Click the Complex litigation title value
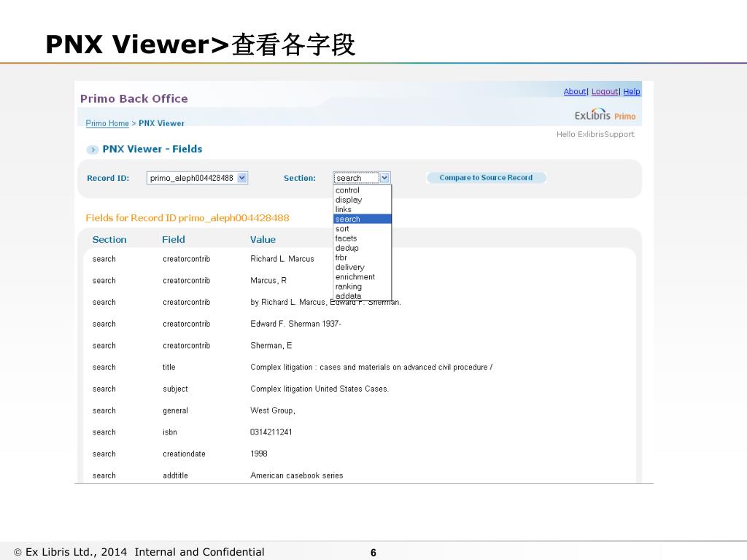The height and width of the screenshot is (560, 747). [371, 367]
